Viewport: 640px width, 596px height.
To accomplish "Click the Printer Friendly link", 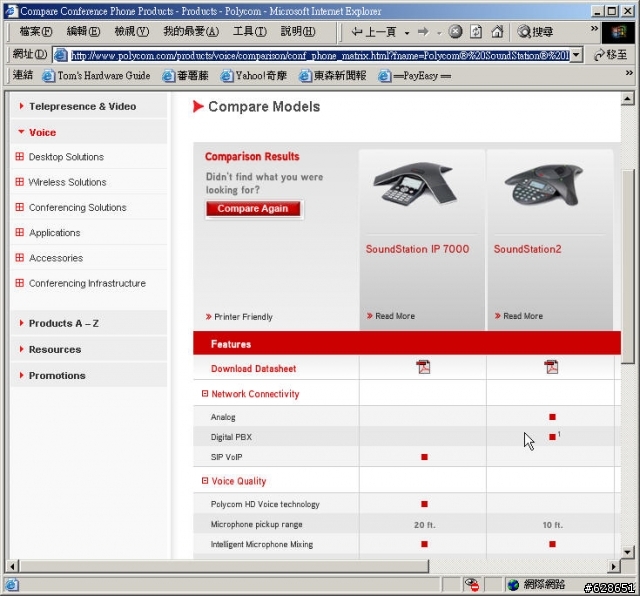I will click(x=242, y=317).
